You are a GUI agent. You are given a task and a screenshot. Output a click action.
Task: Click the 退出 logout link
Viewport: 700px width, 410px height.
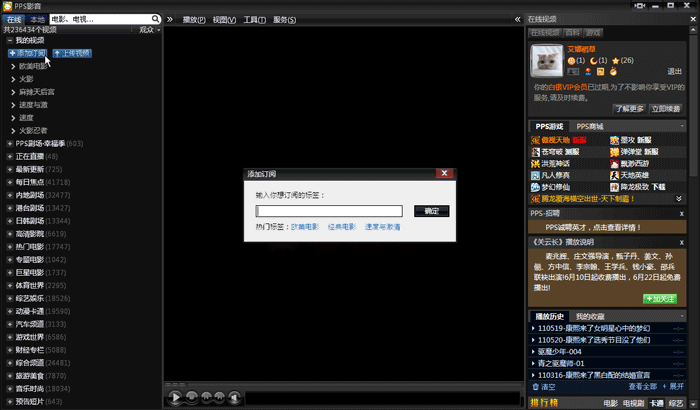pyautogui.click(x=674, y=71)
